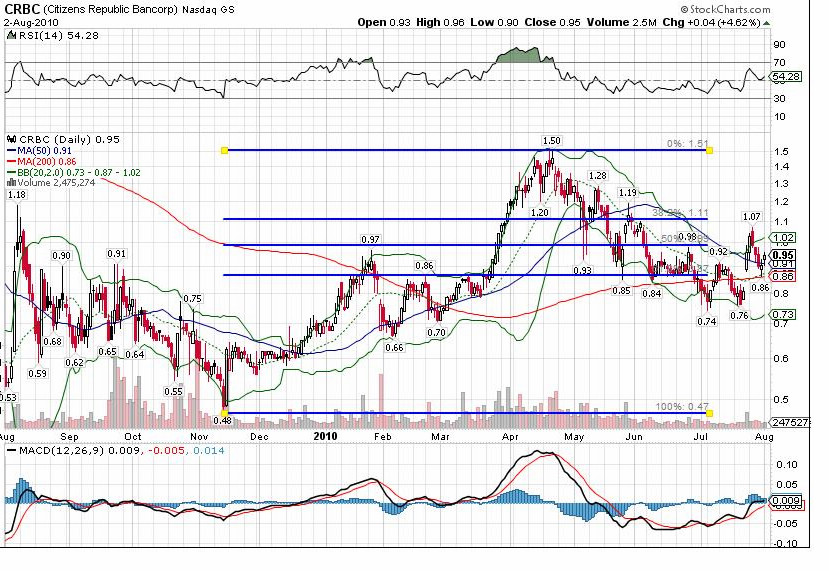The image size is (829, 571).
Task: Click the 0.73 Bollinger axis value box
Action: [x=782, y=315]
